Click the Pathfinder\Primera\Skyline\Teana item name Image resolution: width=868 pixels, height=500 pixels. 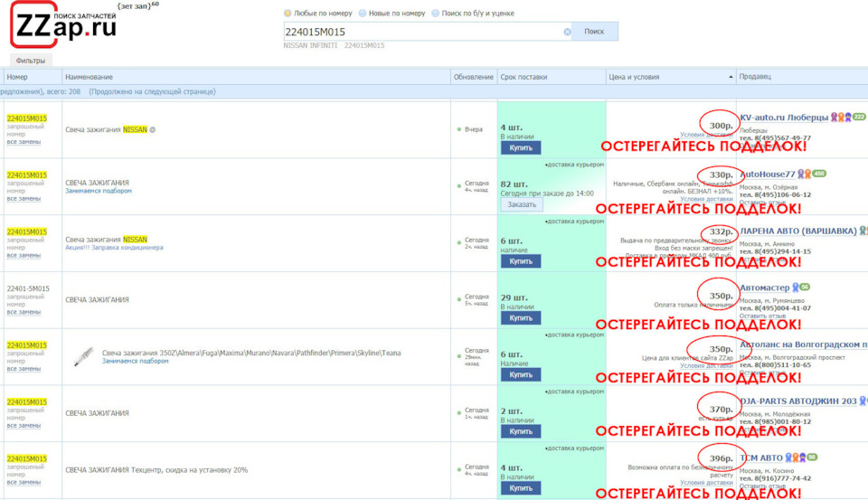(251, 353)
